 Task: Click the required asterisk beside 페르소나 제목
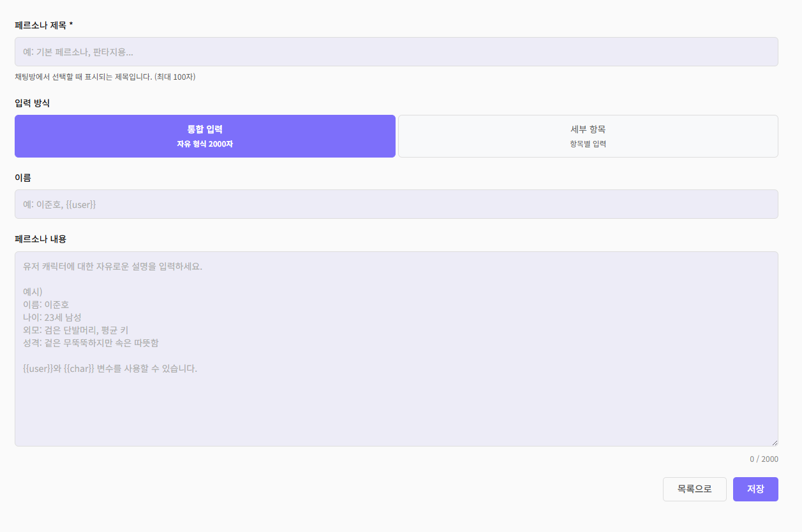[71, 25]
